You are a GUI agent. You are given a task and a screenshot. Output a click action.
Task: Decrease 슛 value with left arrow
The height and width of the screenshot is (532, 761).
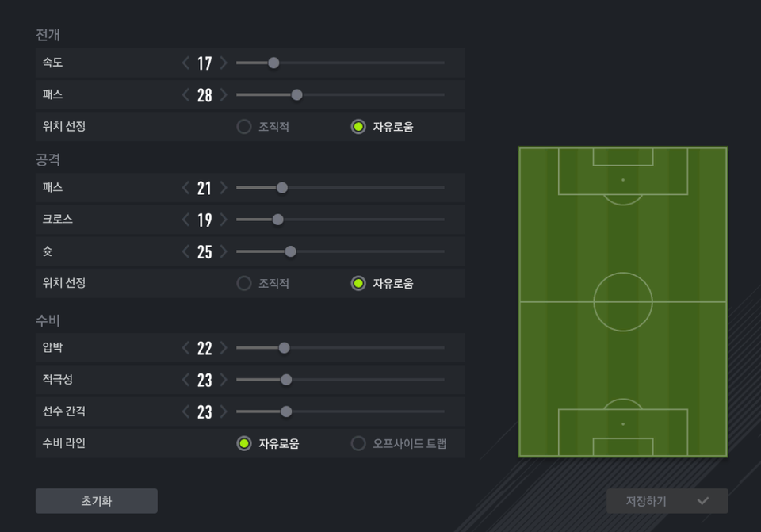coord(186,251)
